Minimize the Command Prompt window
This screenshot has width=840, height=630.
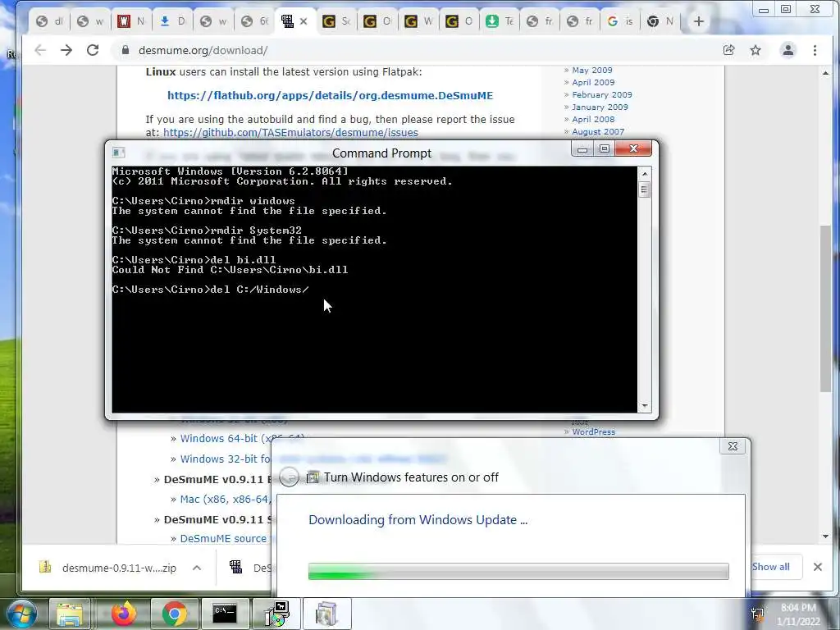[x=582, y=149]
